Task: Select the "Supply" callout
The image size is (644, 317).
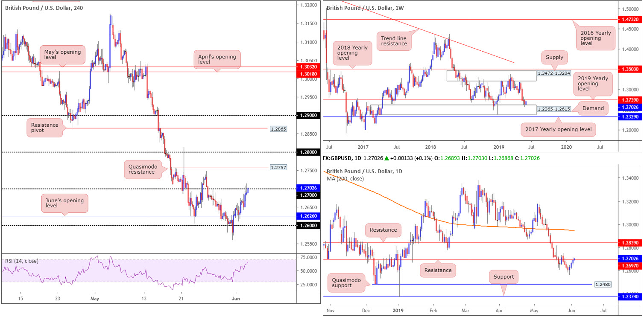Action: pyautogui.click(x=554, y=57)
